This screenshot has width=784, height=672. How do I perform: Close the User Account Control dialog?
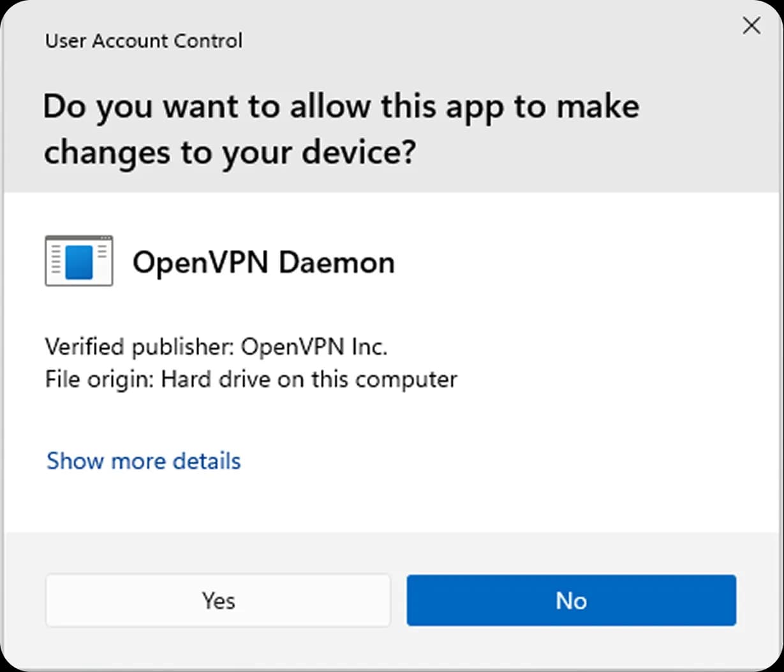752,26
